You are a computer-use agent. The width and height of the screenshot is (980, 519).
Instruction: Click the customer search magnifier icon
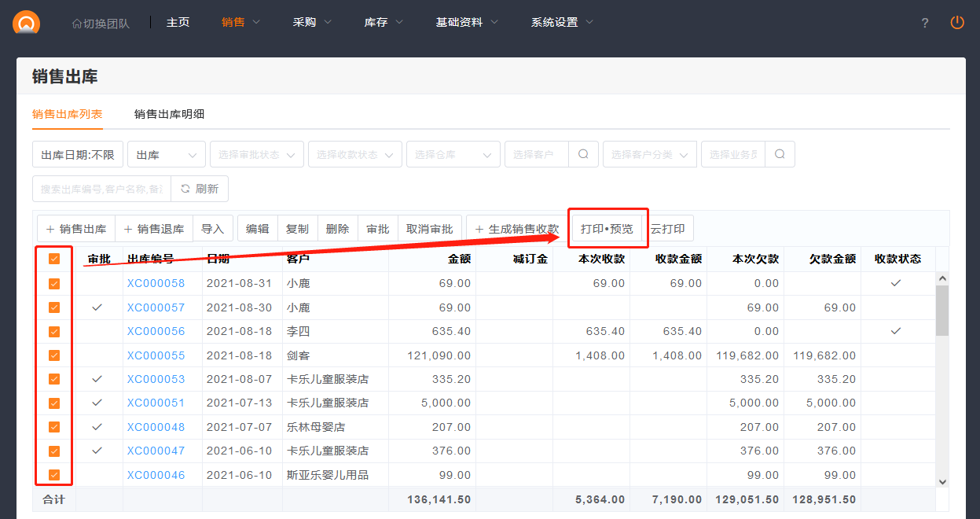point(583,155)
